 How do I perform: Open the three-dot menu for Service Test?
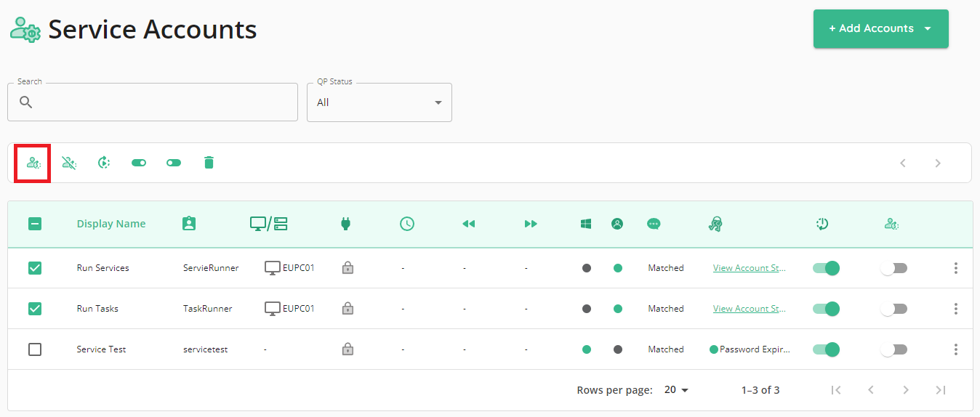(x=955, y=349)
